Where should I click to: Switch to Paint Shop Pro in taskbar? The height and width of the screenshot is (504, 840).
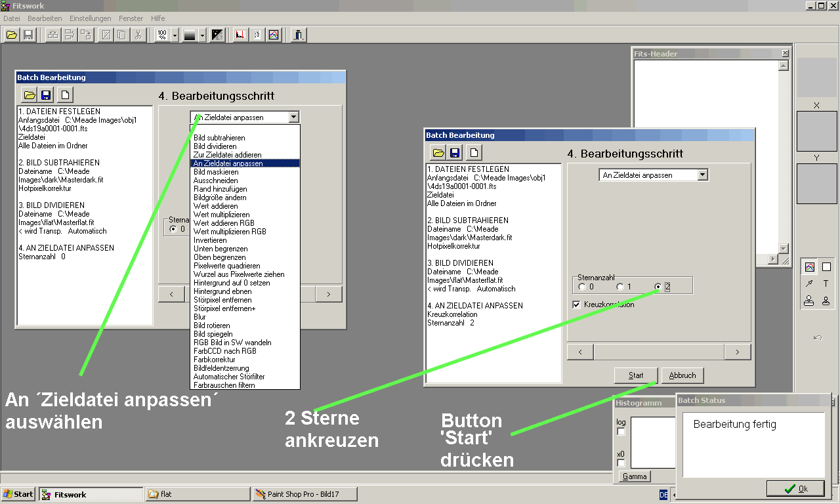coord(304,494)
